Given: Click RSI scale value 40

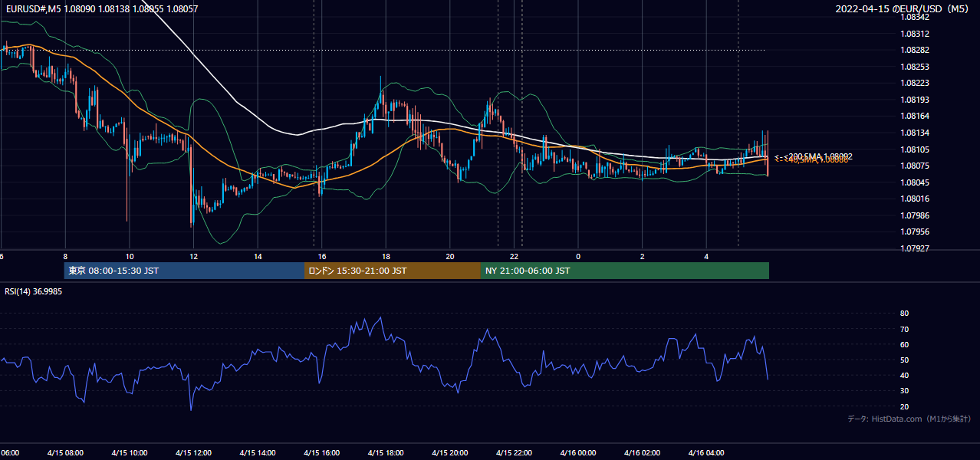Looking at the screenshot, I should point(904,376).
